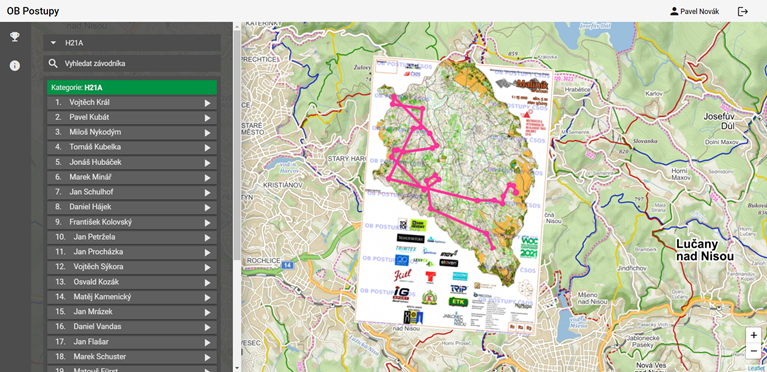The width and height of the screenshot is (767, 372).
Task: Click the dropdown arrow beside H21A
Action: click(x=53, y=43)
